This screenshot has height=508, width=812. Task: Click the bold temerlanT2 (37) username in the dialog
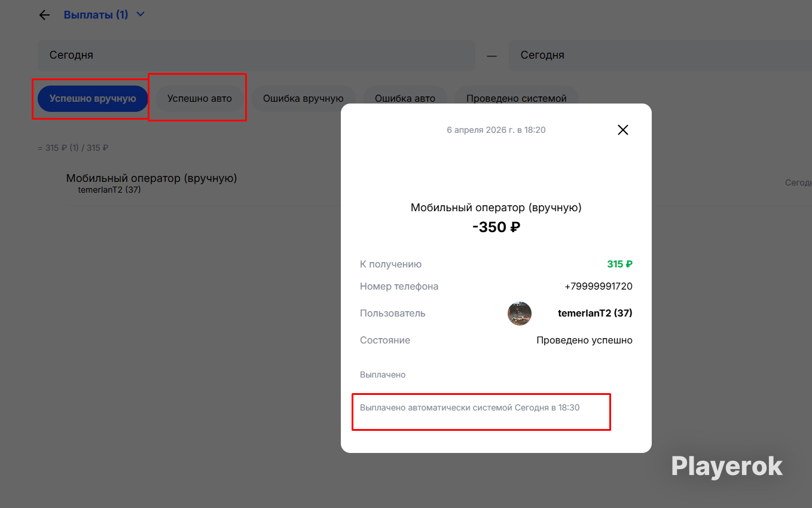point(595,313)
